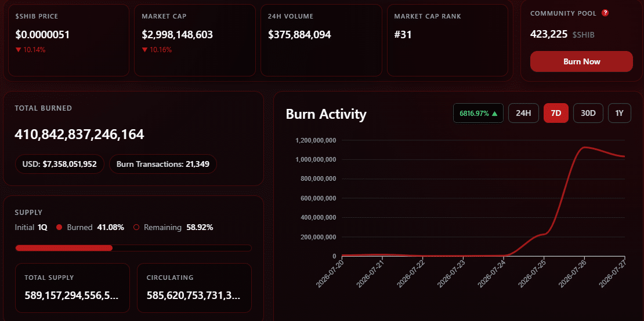Click the Burn Activity heading
Screen dimensions: 644x321
coord(326,114)
